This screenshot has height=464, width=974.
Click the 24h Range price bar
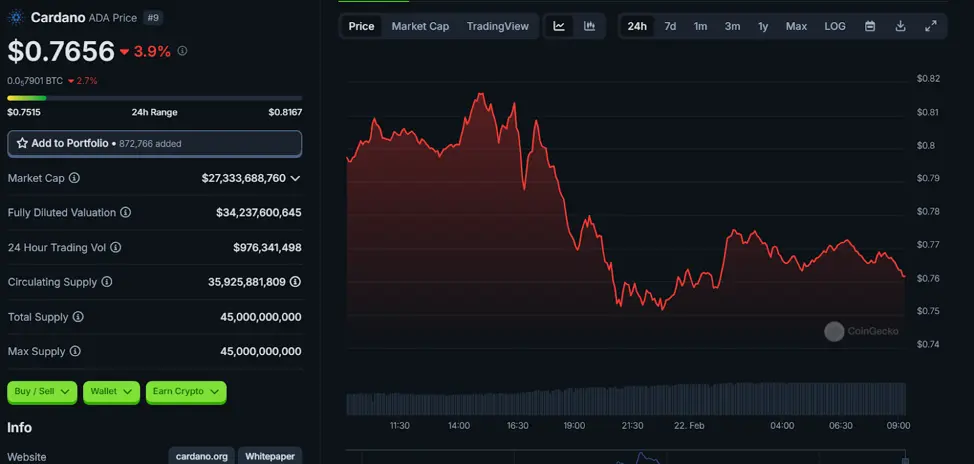click(154, 98)
